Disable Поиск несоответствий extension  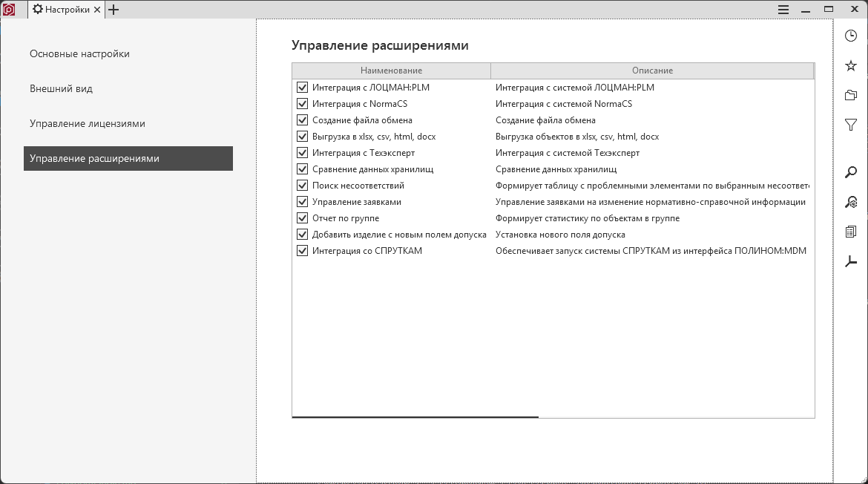pos(302,186)
